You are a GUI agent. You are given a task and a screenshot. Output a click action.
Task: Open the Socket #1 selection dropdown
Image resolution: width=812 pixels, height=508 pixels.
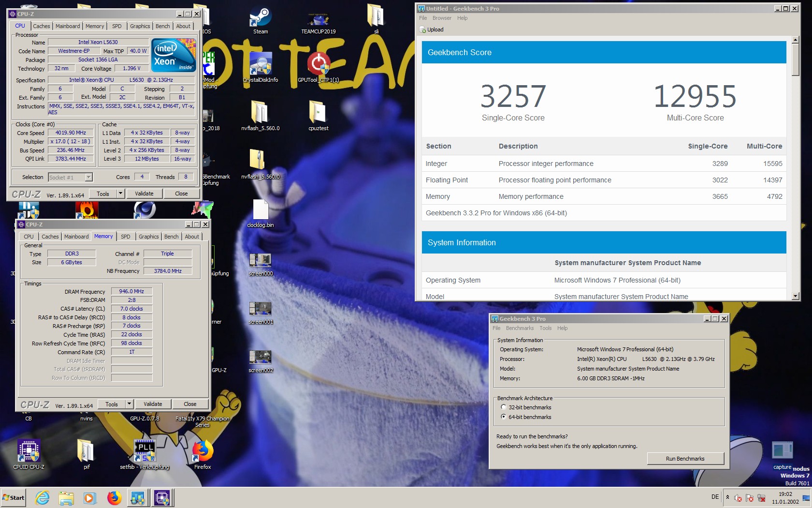(71, 178)
